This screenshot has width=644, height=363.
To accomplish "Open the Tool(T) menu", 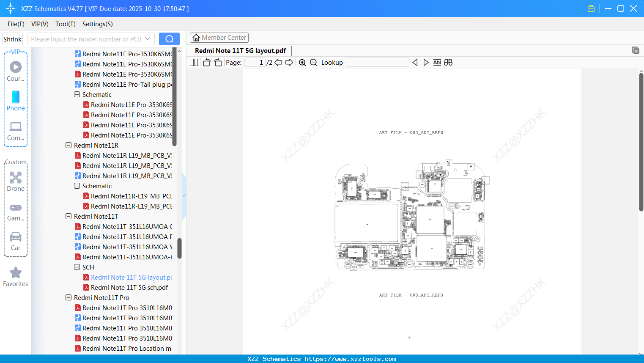I will point(65,24).
